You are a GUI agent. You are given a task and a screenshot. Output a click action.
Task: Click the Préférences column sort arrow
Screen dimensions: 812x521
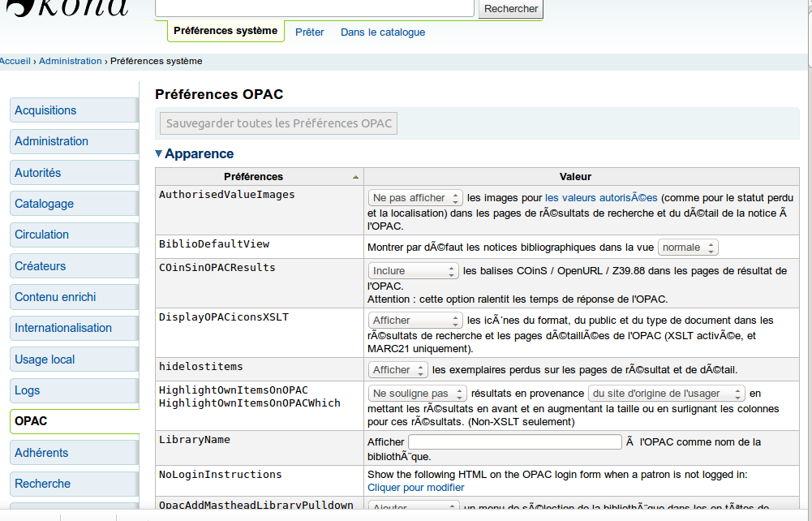(x=354, y=177)
